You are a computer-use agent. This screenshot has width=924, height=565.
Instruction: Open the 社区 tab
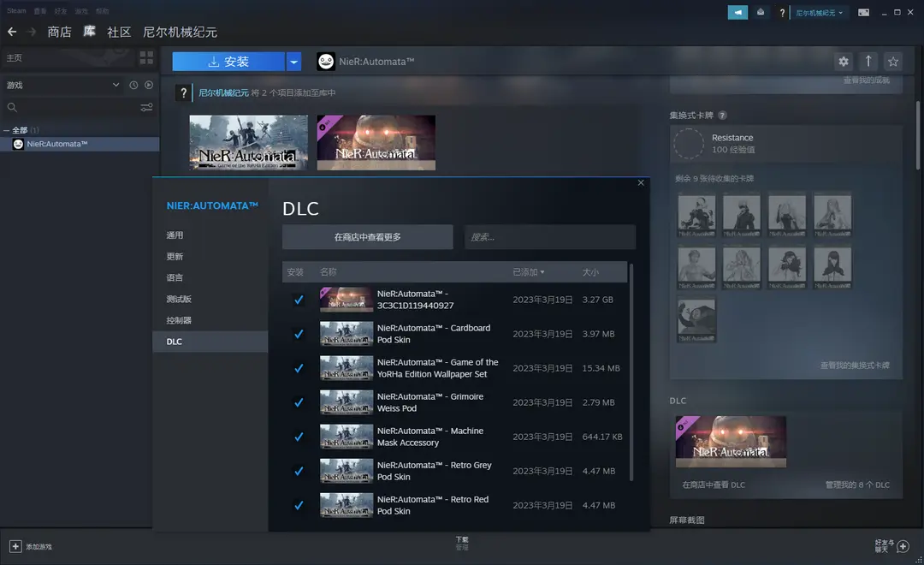pos(119,32)
